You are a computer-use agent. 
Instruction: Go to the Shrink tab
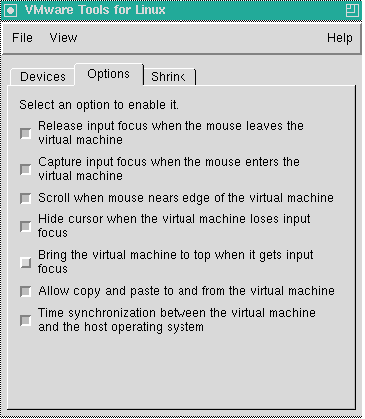(169, 77)
